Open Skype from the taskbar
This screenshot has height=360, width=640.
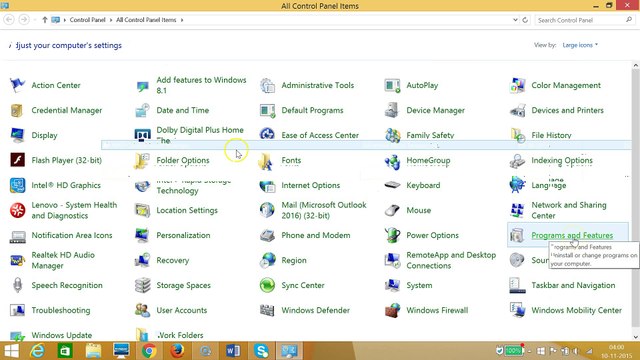(x=261, y=351)
